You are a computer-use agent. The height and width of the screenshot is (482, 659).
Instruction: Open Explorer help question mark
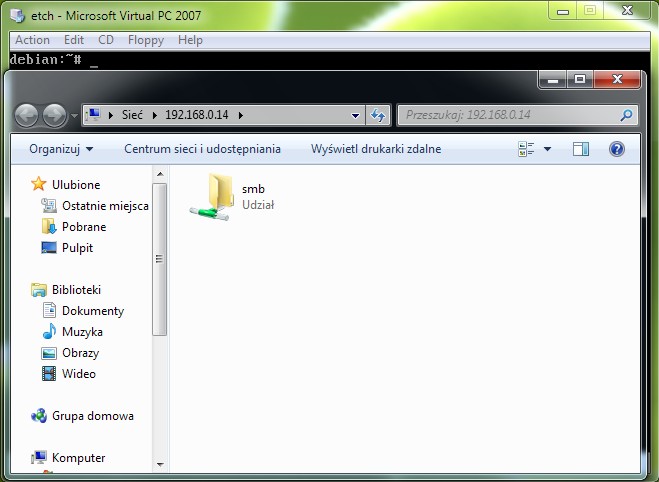[617, 149]
